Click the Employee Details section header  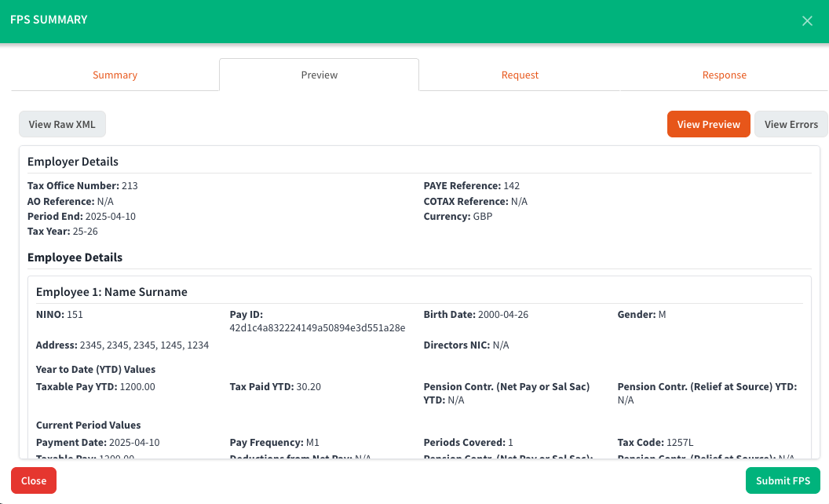click(75, 257)
